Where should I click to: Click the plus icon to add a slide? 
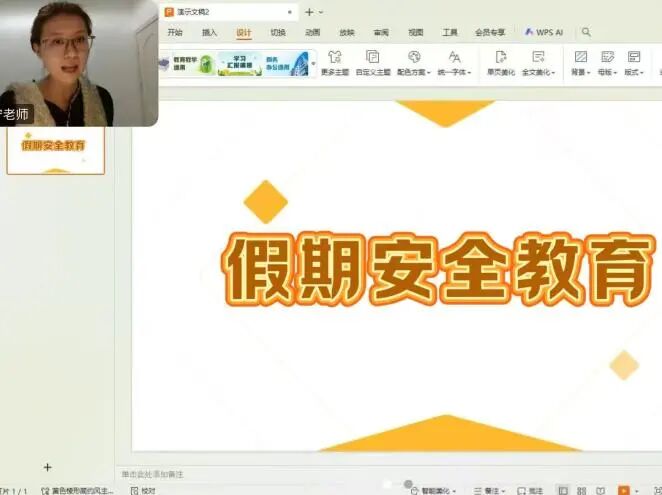click(x=47, y=467)
